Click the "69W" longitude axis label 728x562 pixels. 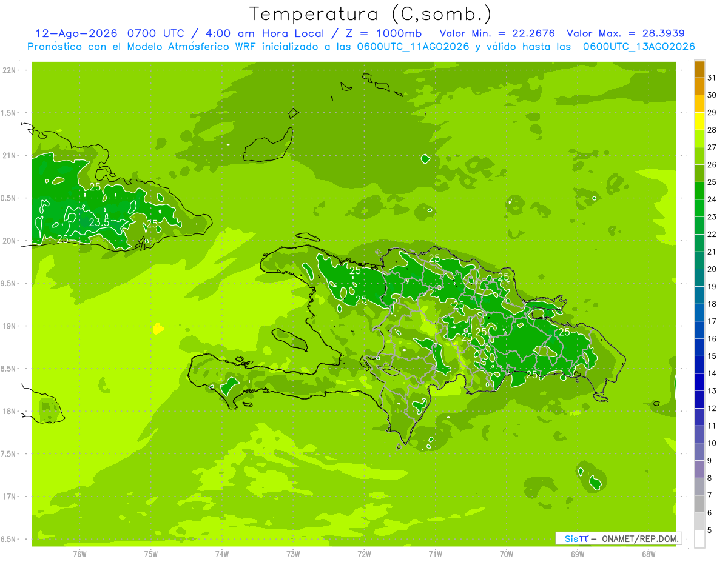tap(578, 554)
